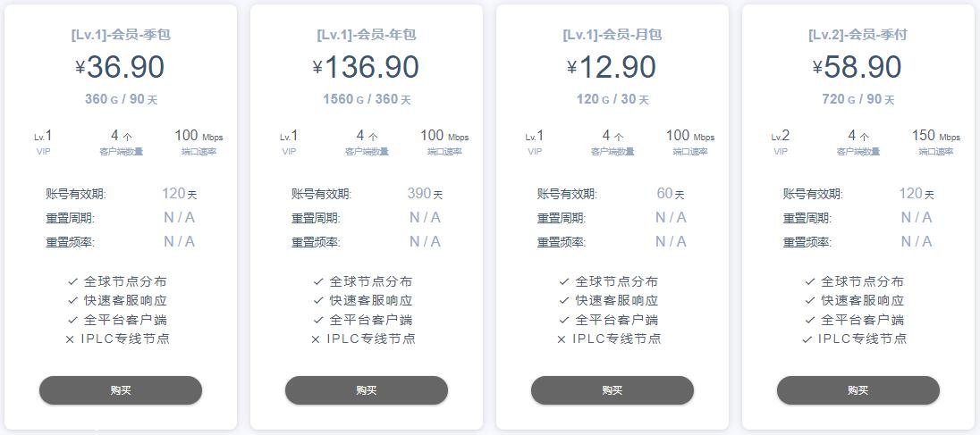Click 购买 button under Lv.1 季包 plan
The width and height of the screenshot is (980, 435).
121,390
